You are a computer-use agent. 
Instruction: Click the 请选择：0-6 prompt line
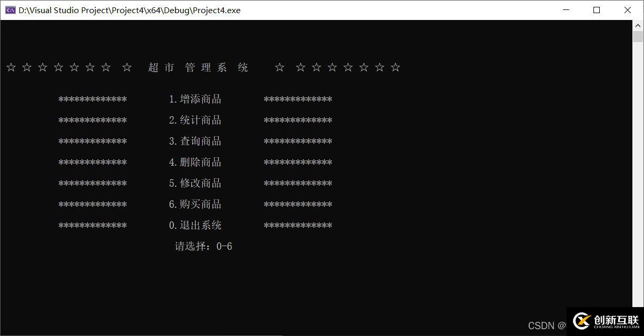203,247
